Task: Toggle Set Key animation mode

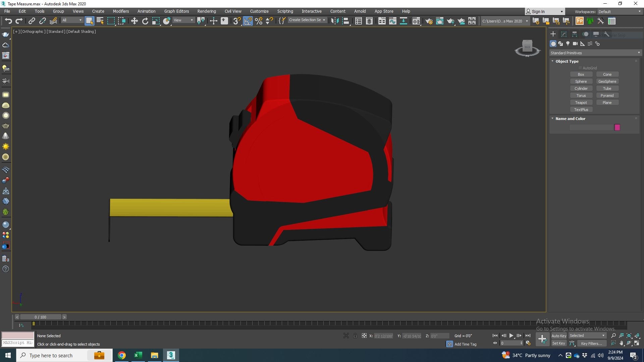Action: click(x=559, y=344)
